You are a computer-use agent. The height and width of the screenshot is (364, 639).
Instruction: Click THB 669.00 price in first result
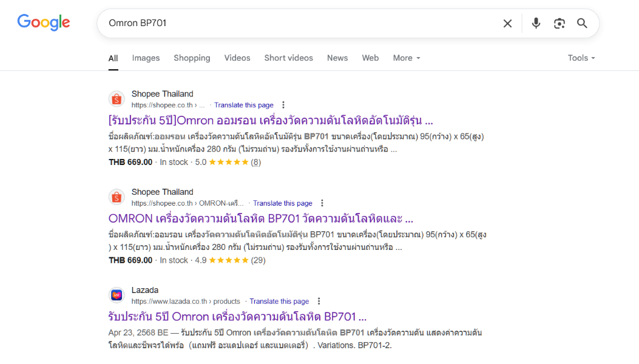(x=130, y=162)
